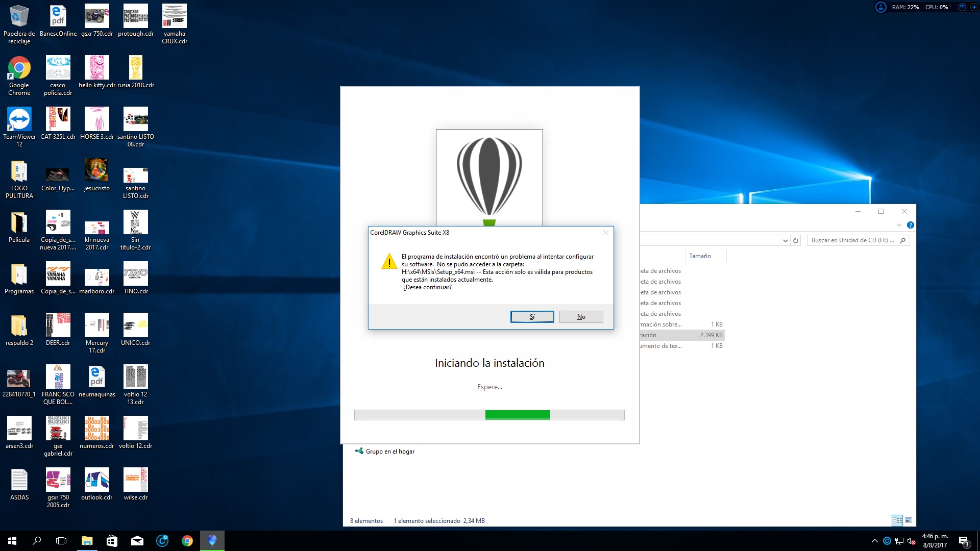Switch Explorer to details view toggle
Image resolution: width=980 pixels, height=551 pixels.
click(897, 520)
